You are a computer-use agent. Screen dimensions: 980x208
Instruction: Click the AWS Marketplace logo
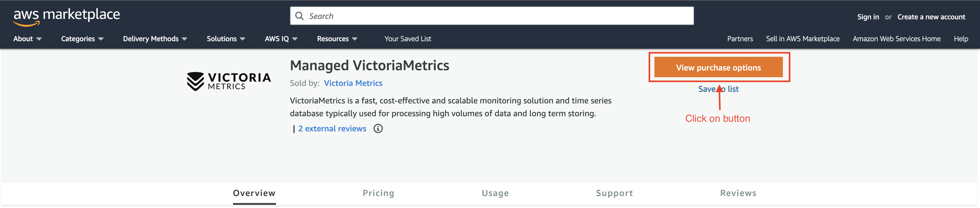(x=67, y=17)
